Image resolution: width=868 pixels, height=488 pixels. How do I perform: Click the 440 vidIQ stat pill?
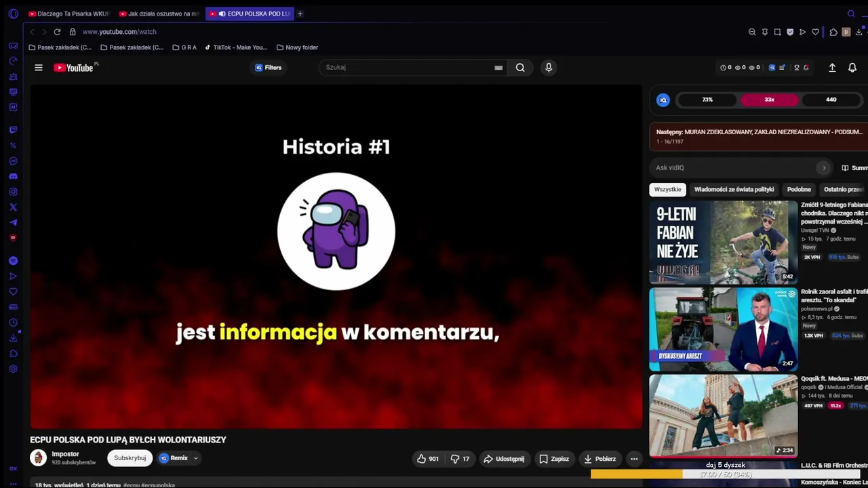pos(831,100)
